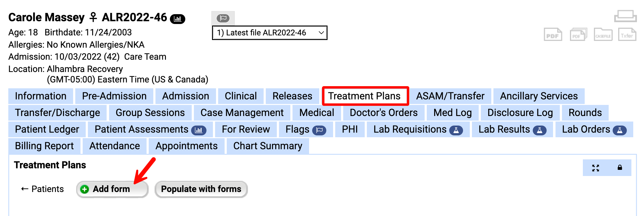The image size is (644, 216).
Task: Expand panel with fullscreen arrows icon
Action: point(595,168)
